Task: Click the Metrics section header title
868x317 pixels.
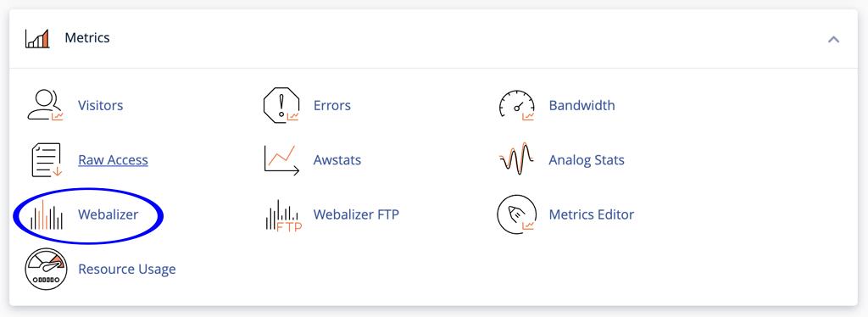Action: (87, 37)
